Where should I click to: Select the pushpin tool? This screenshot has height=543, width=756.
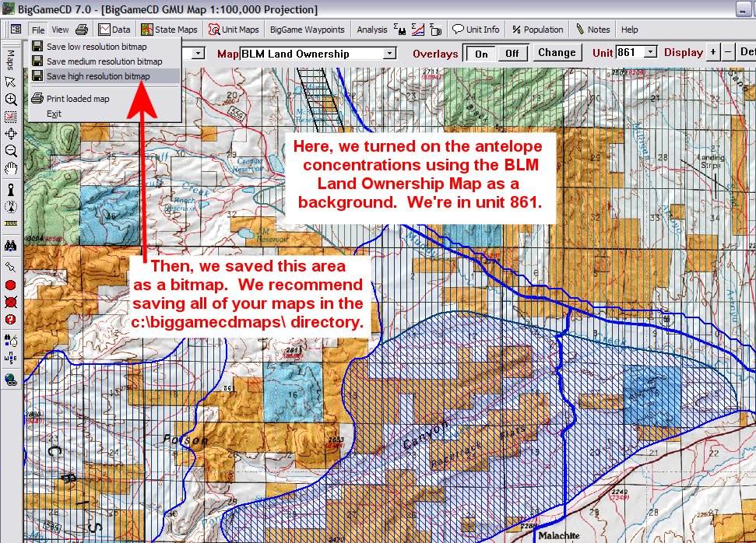pyautogui.click(x=11, y=266)
